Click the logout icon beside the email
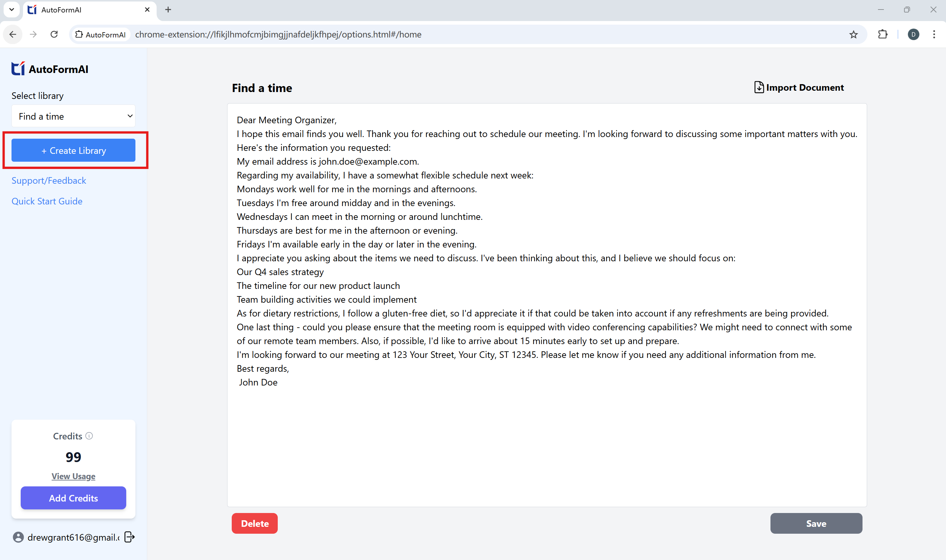946x560 pixels. 130,537
